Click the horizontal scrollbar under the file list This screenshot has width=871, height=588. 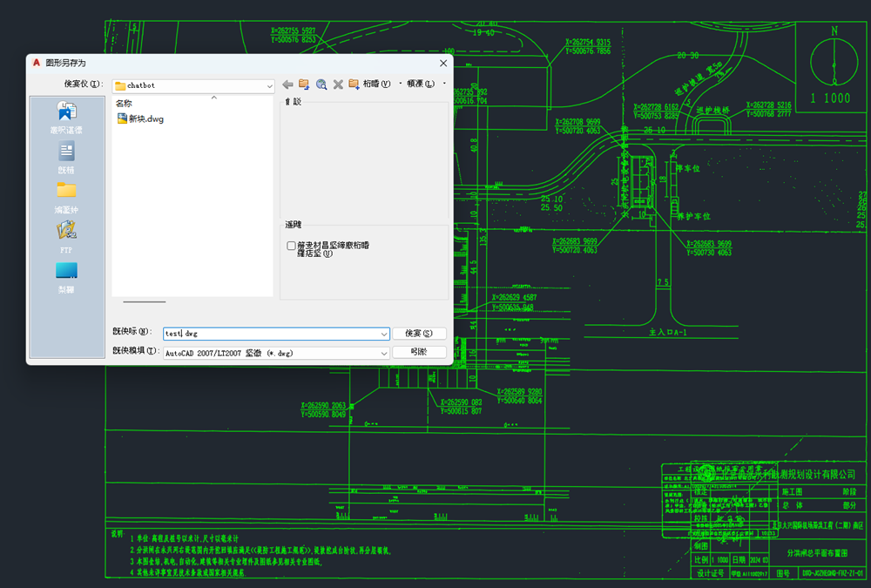coord(145,301)
